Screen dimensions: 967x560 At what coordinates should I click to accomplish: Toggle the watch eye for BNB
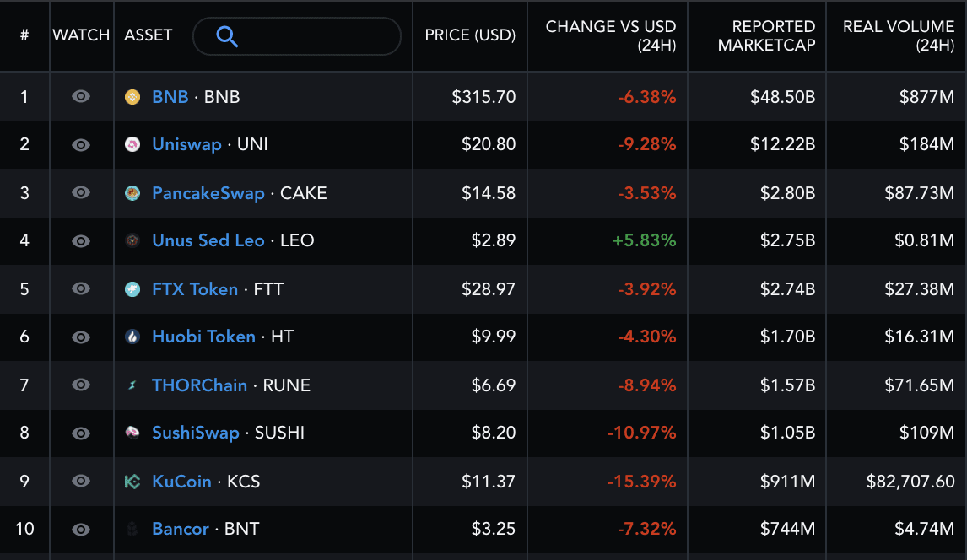(80, 97)
